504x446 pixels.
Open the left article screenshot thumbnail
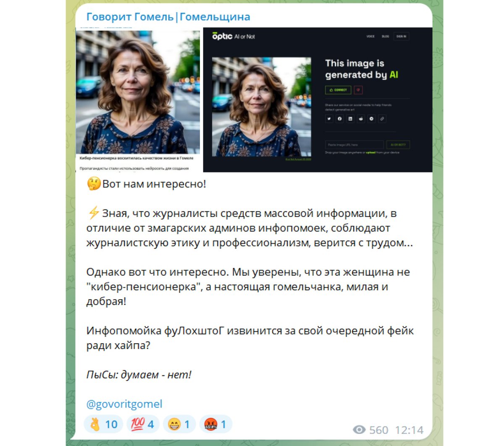tap(138, 100)
